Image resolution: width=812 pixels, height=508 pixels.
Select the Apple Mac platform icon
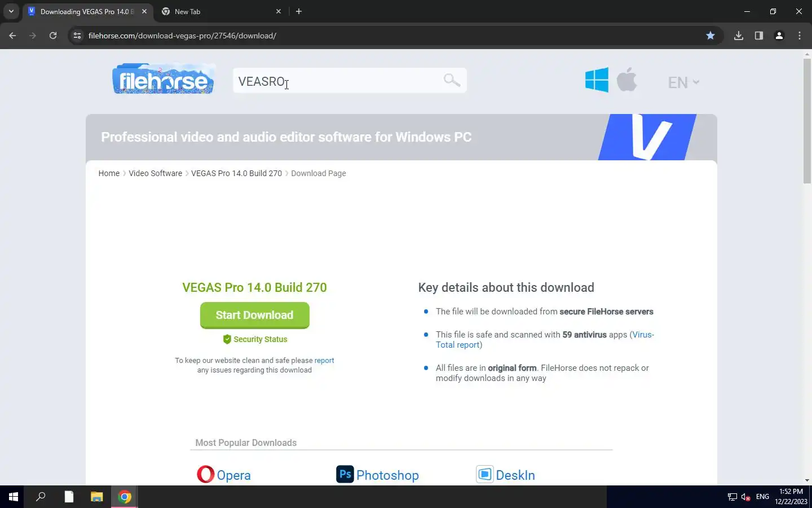click(626, 80)
